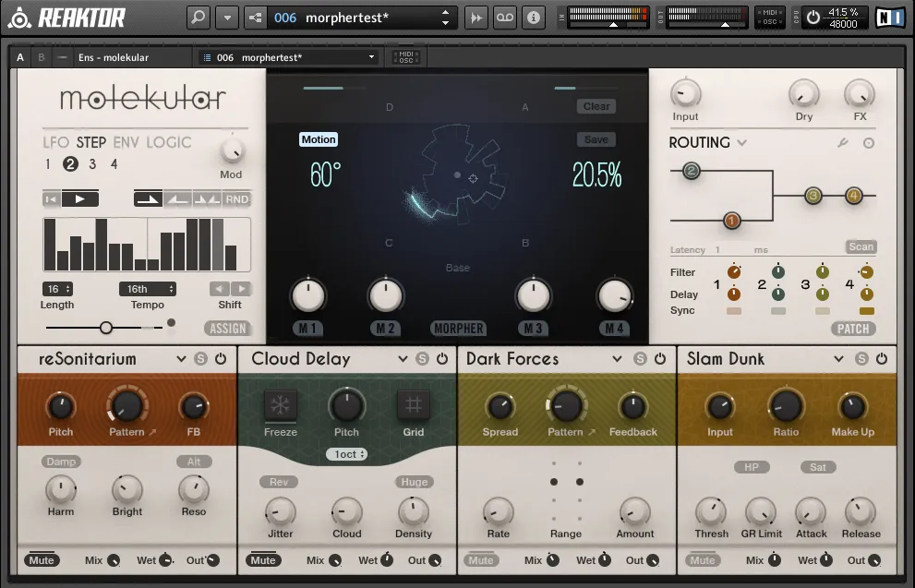
Task: Click the ASSIGN button
Action: [227, 329]
